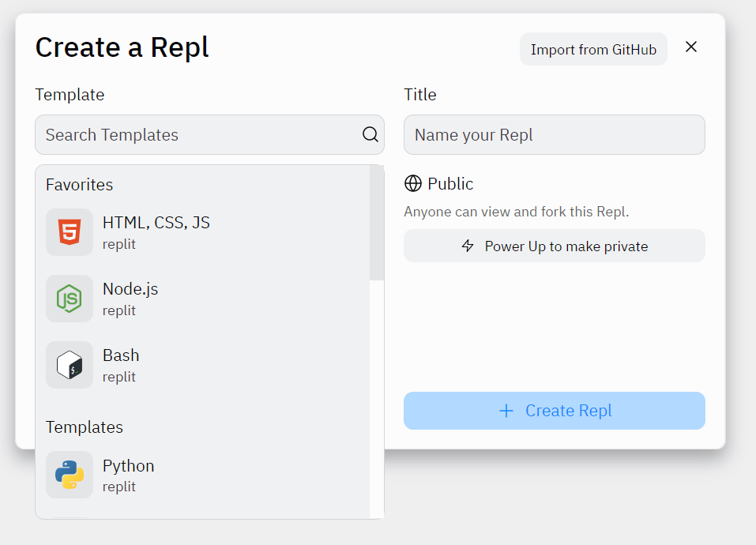Image resolution: width=756 pixels, height=545 pixels.
Task: Select the HTML, CSS, JS template name
Action: [156, 223]
